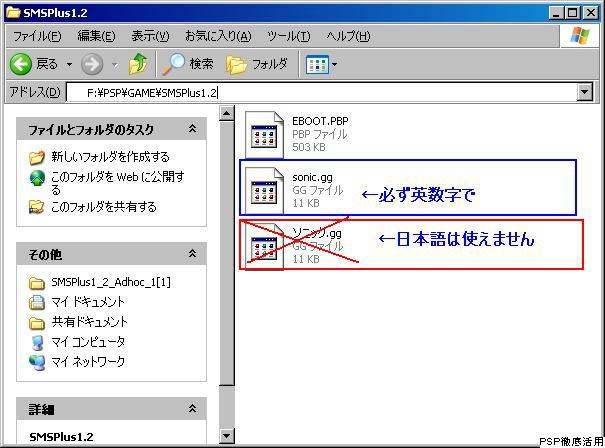605x448 pixels.
Task: Click the sonic.gg file name
Action: 312,177
